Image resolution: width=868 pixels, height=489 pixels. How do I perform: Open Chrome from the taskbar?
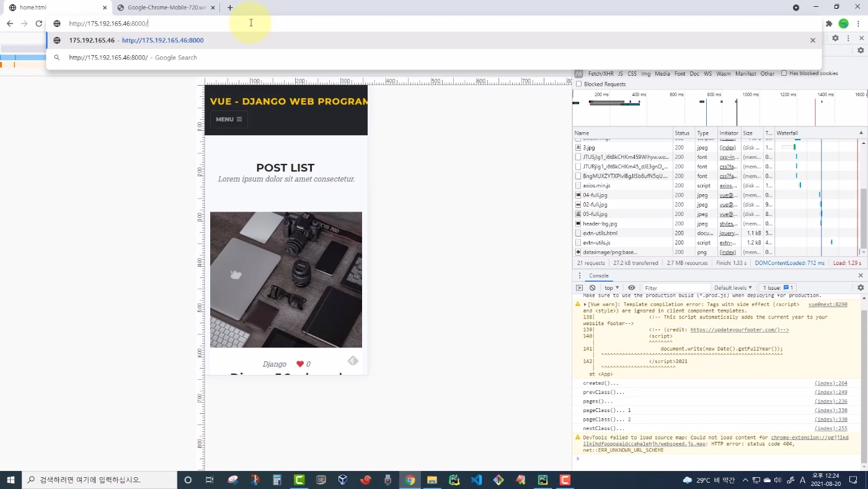coord(410,480)
